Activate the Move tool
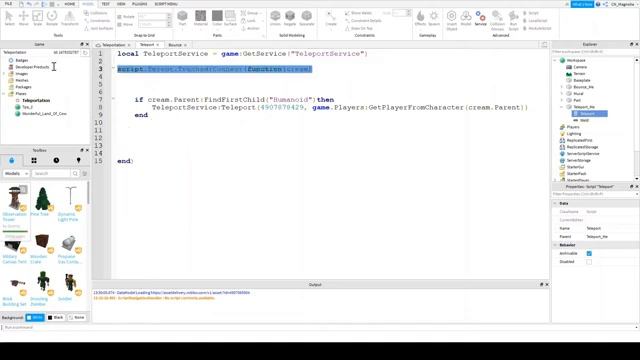The image size is (640, 360). (23, 18)
